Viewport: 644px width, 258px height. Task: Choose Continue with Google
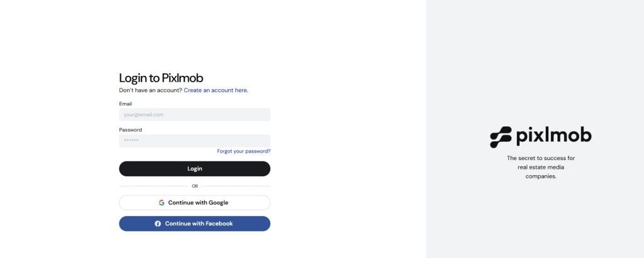click(194, 203)
